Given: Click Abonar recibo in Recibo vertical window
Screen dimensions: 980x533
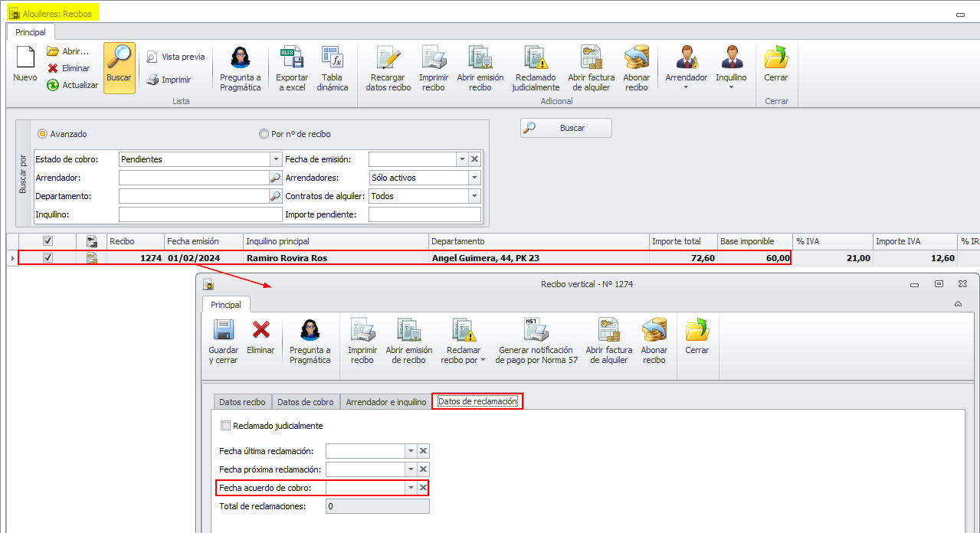Looking at the screenshot, I should [654, 341].
